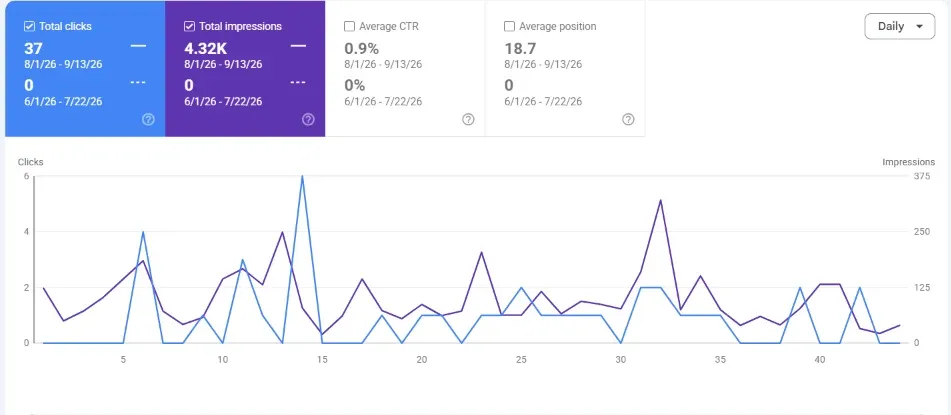Open help icon on Average CTR card
This screenshot has height=415, width=951.
pyautogui.click(x=468, y=120)
